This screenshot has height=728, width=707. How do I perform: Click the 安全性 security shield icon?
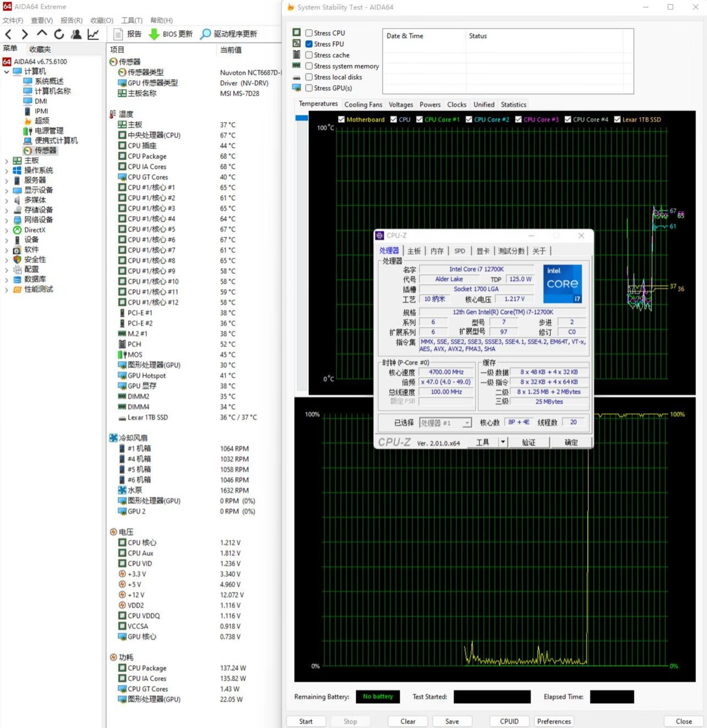pyautogui.click(x=17, y=260)
